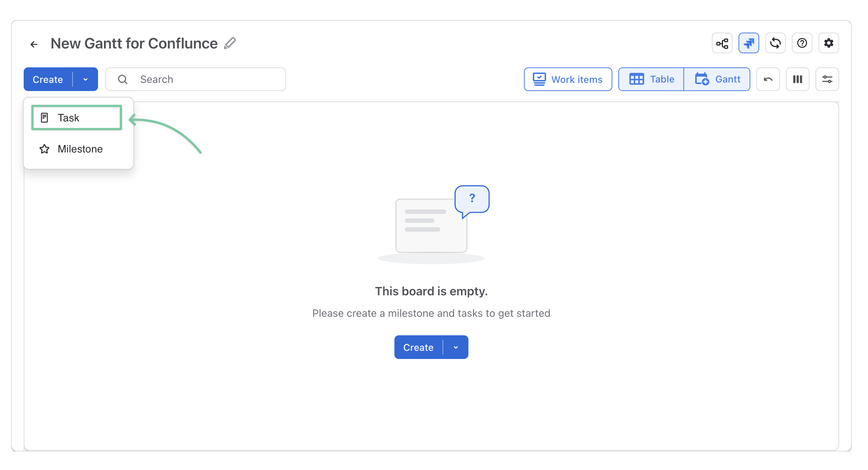Open the filter sliders icon

pyautogui.click(x=827, y=79)
